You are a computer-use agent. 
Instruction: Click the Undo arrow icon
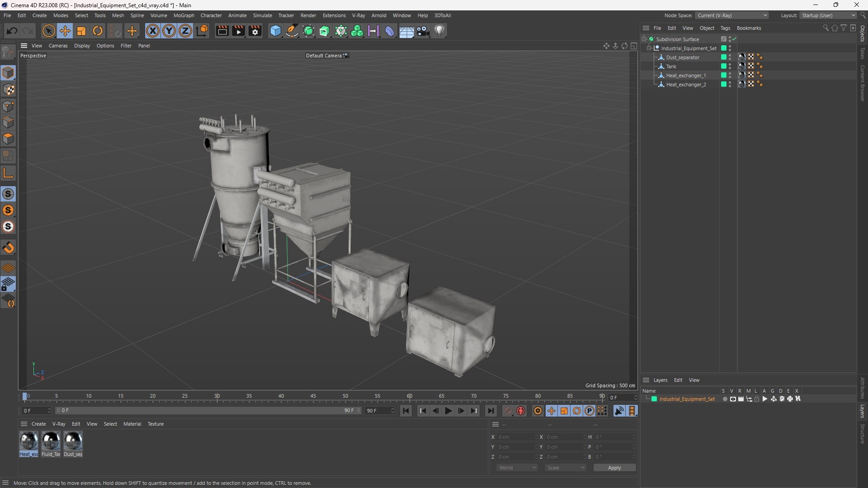click(12, 31)
